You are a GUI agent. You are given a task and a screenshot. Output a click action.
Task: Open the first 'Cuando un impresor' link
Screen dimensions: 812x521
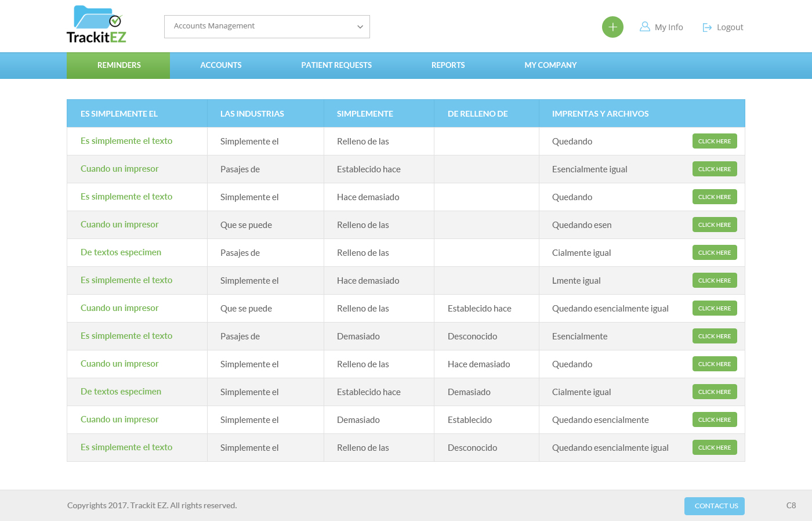pos(119,169)
